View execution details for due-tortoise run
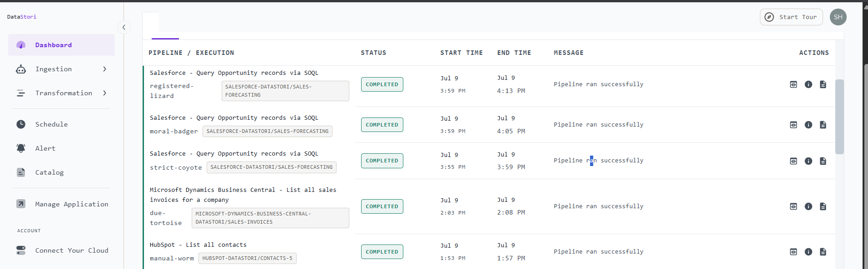 pyautogui.click(x=794, y=206)
